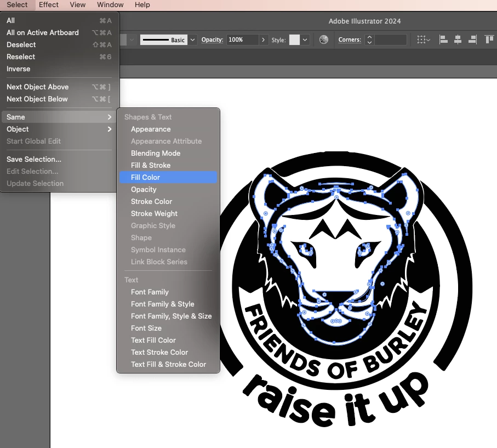The height and width of the screenshot is (448, 497).
Task: Select Text Stroke Color option
Action: point(168,352)
